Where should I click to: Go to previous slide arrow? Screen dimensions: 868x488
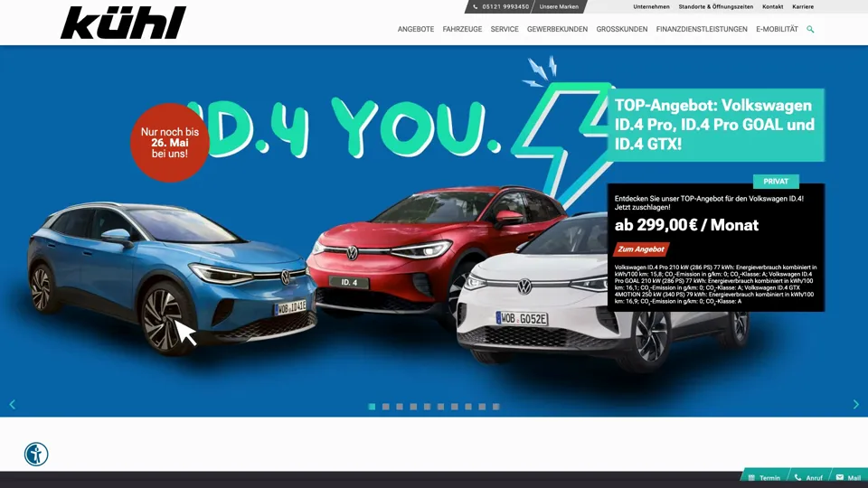(12, 405)
